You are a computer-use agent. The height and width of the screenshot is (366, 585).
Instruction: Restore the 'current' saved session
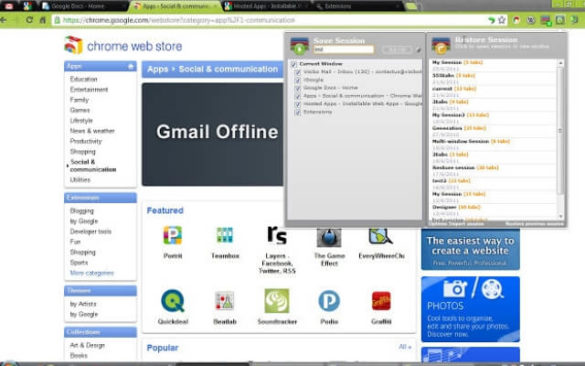(493, 92)
